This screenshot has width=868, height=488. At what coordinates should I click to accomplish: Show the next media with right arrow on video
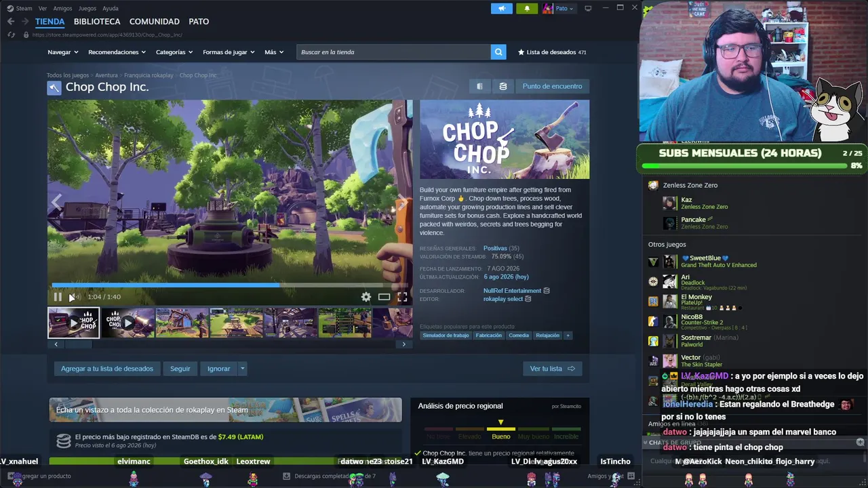tap(402, 201)
